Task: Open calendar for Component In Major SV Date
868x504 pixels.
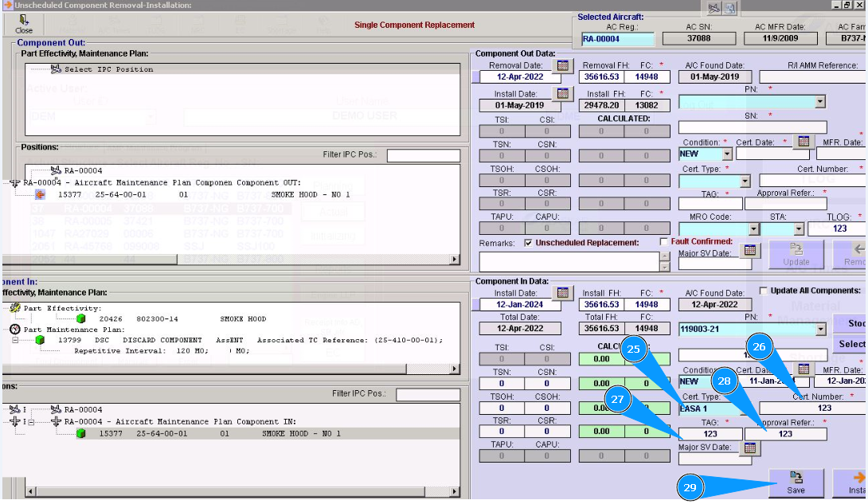Action: [750, 447]
